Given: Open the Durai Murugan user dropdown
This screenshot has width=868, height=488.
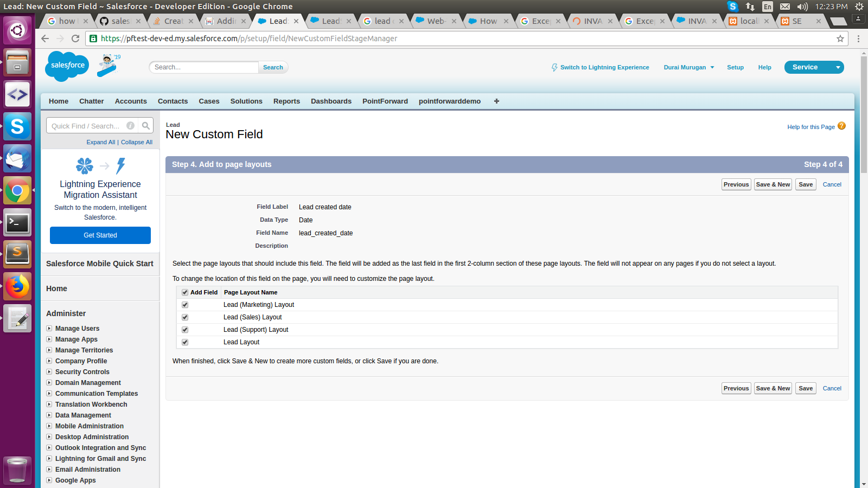Looking at the screenshot, I should 689,67.
